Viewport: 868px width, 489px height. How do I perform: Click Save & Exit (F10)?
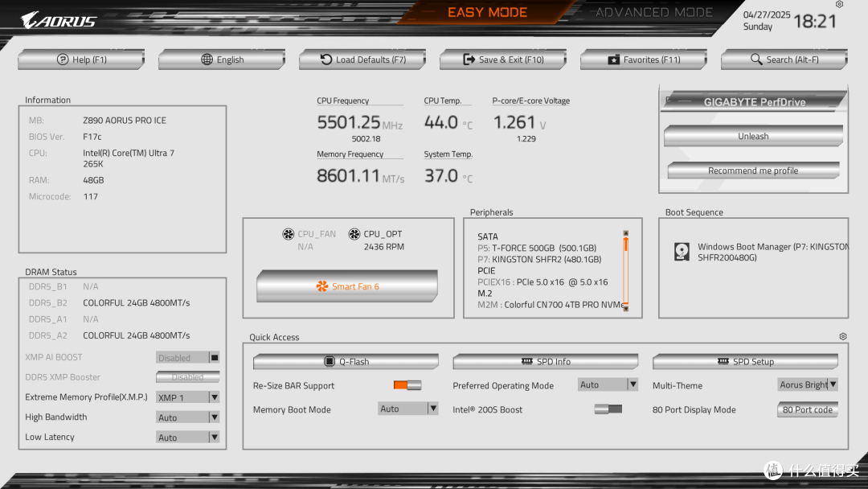[x=503, y=60]
